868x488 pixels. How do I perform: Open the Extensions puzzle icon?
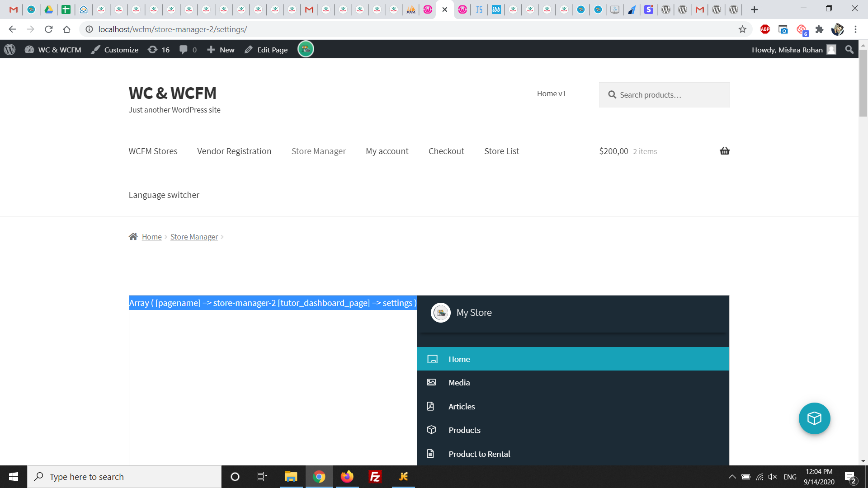click(x=819, y=29)
